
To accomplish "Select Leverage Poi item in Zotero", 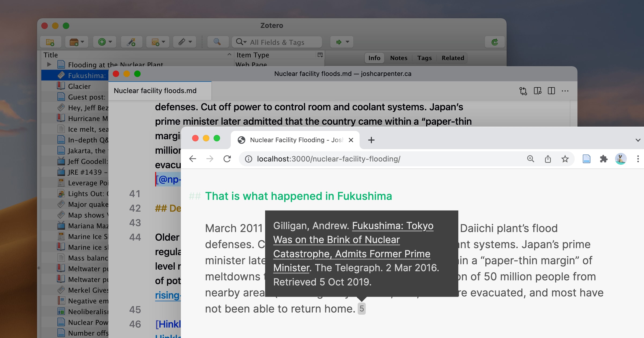I will point(75,183).
